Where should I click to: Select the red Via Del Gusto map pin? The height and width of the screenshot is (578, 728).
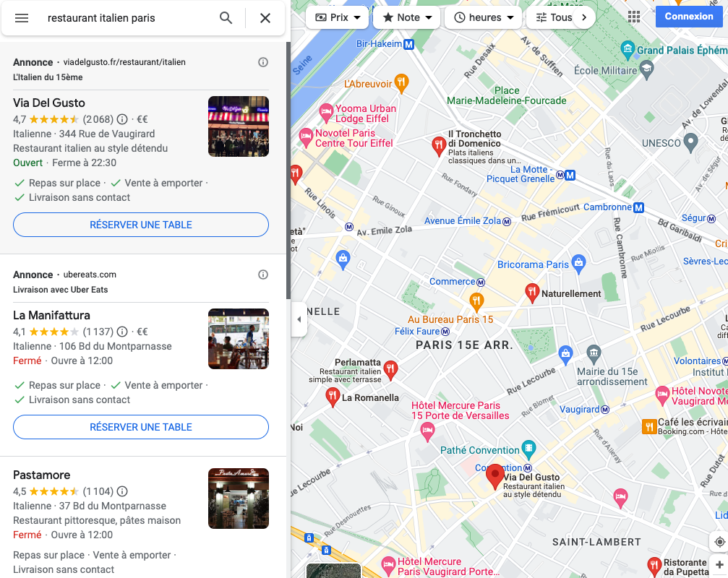[495, 476]
